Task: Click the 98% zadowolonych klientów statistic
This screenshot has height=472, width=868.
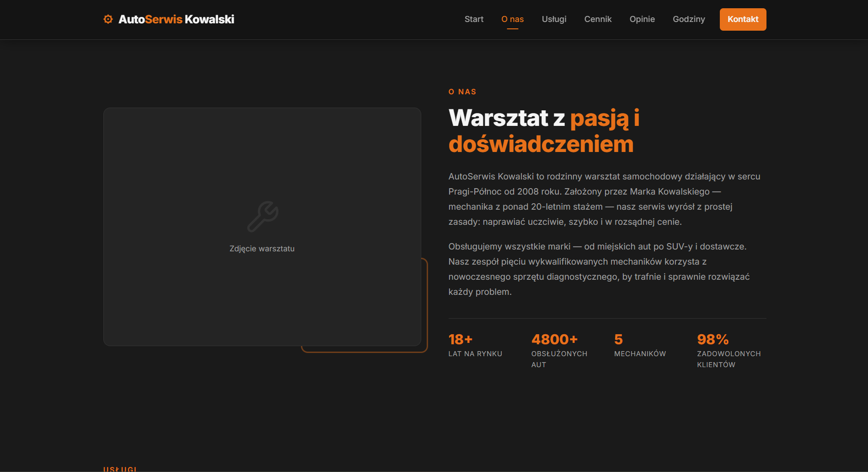Action: pyautogui.click(x=729, y=350)
